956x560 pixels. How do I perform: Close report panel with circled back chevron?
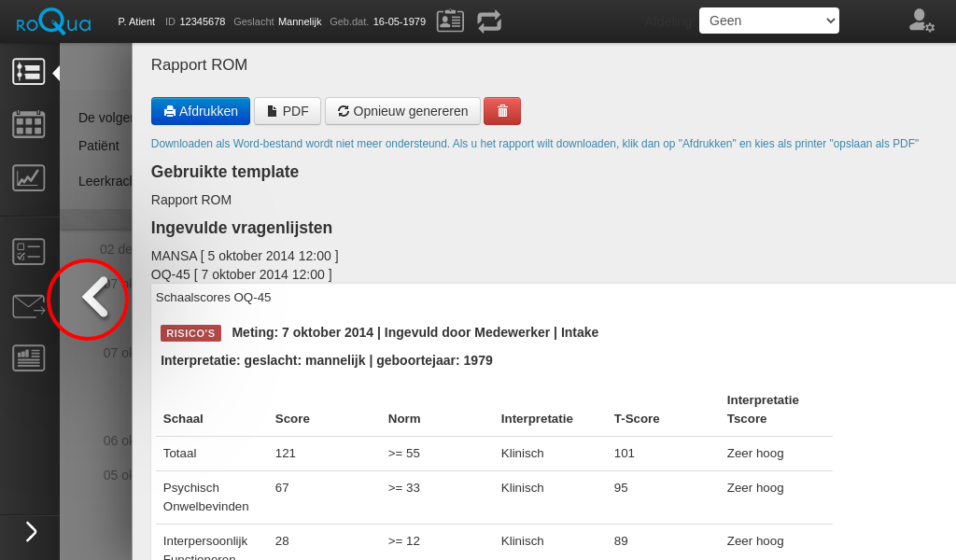pos(91,299)
